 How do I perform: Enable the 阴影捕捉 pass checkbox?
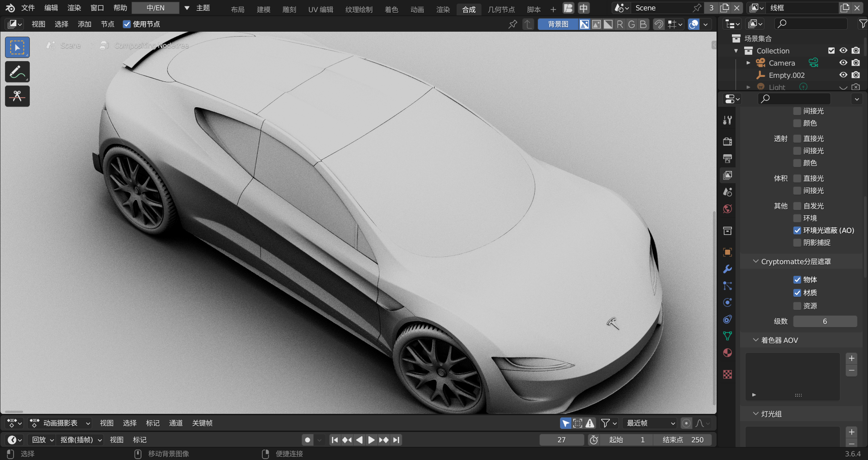coord(797,242)
